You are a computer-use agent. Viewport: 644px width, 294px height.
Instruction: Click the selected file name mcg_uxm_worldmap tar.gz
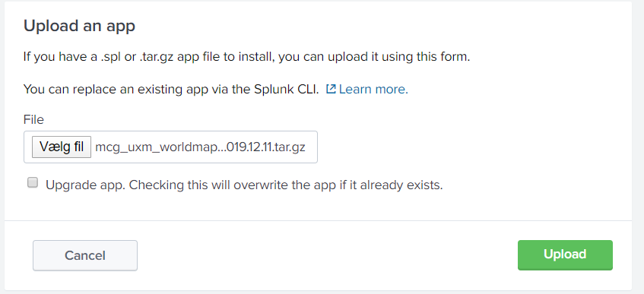(200, 147)
